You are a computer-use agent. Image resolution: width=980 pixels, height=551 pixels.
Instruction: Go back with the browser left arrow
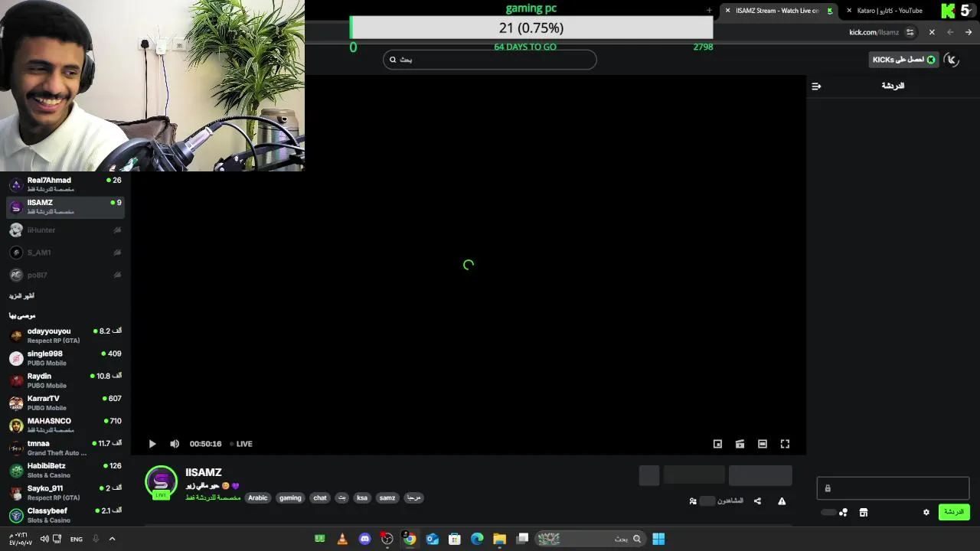pos(950,32)
